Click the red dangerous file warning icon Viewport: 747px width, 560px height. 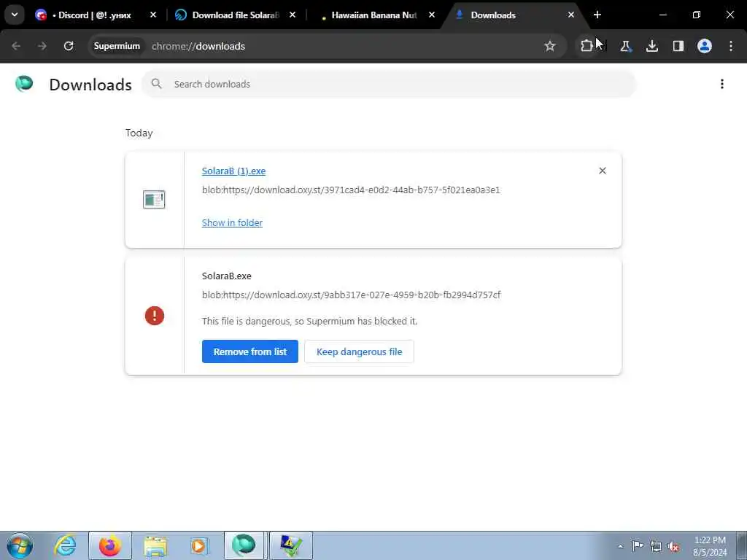pos(155,316)
